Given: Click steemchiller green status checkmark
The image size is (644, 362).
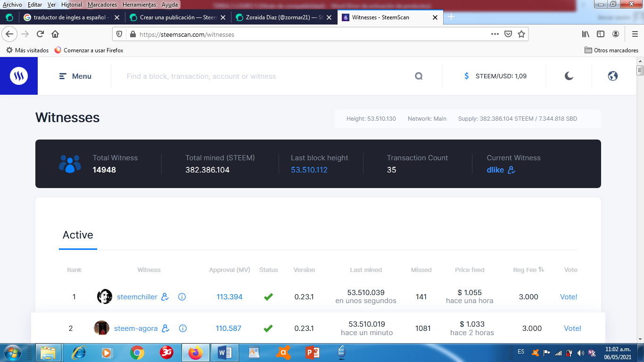Looking at the screenshot, I should 268,297.
